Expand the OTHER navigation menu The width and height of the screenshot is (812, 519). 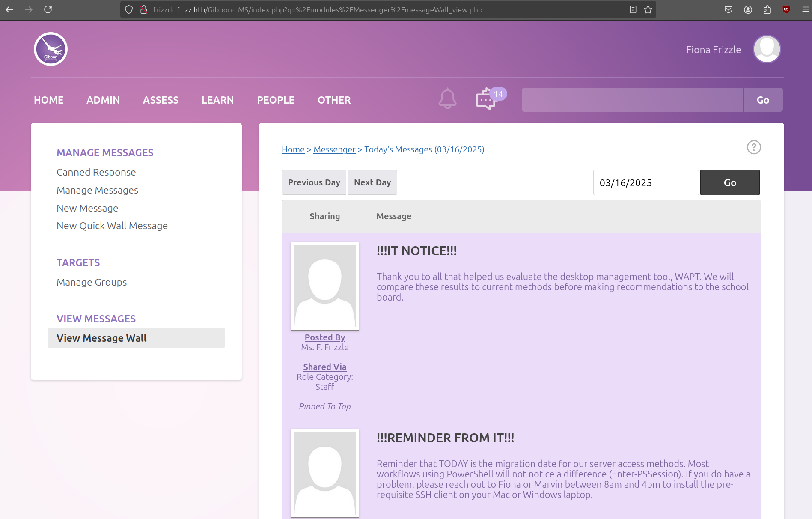tap(334, 100)
